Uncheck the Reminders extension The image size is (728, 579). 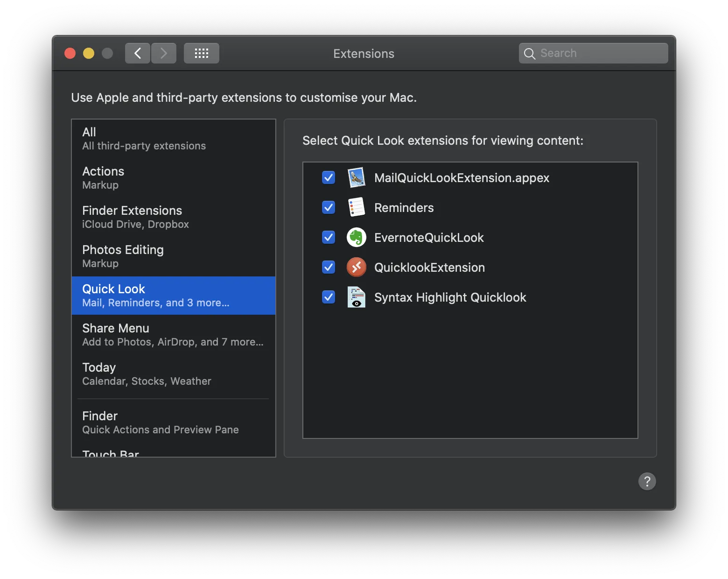coord(328,207)
